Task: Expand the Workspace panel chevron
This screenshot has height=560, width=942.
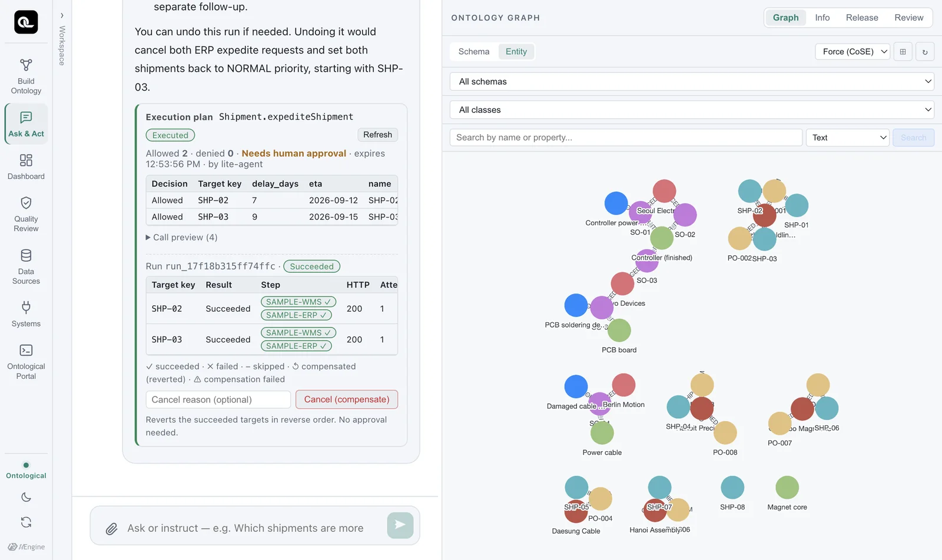Action: (x=62, y=16)
